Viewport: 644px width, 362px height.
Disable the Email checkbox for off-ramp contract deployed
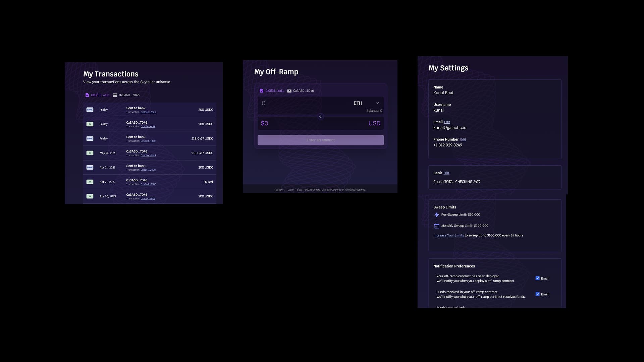[x=537, y=278]
